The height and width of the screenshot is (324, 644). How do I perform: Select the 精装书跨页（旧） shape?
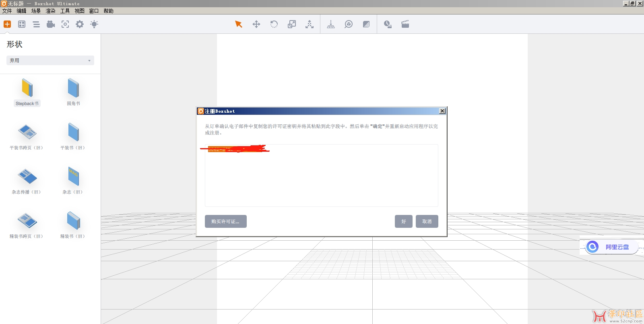click(x=27, y=225)
